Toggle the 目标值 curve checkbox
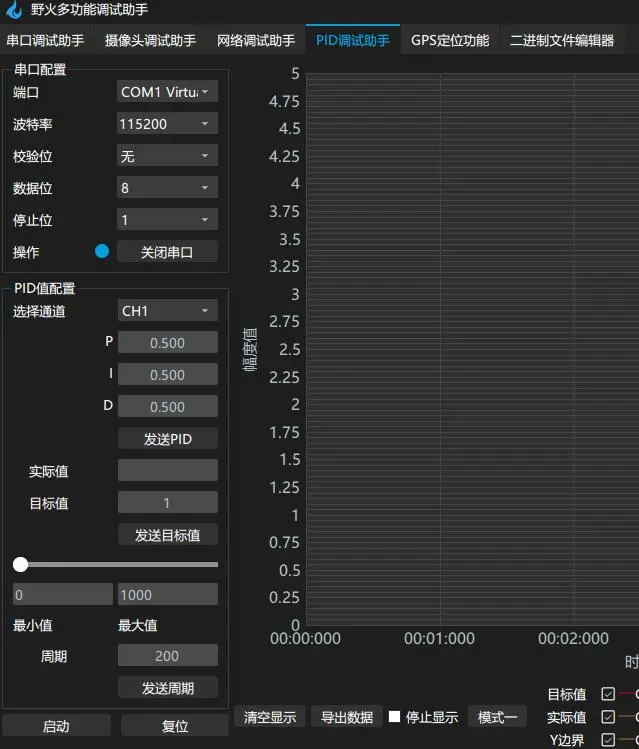The width and height of the screenshot is (639, 749). click(x=608, y=694)
